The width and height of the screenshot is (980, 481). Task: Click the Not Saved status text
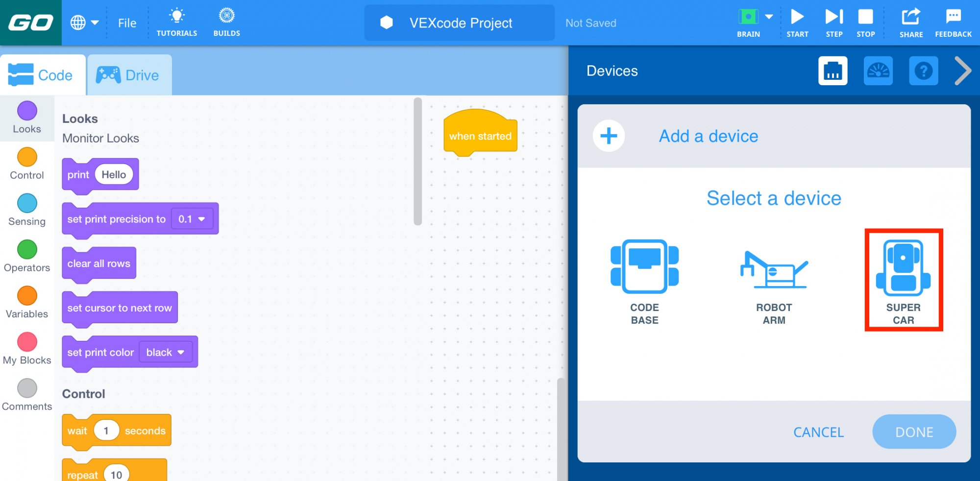590,23
